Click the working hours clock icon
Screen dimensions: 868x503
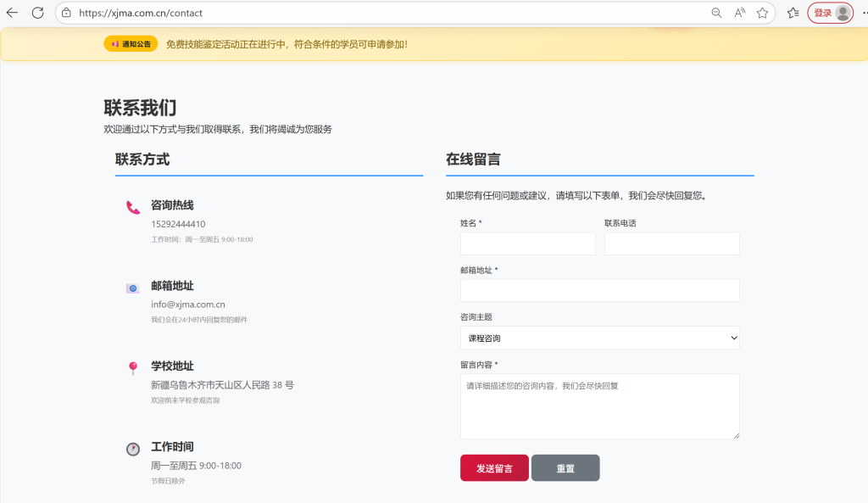click(x=133, y=449)
